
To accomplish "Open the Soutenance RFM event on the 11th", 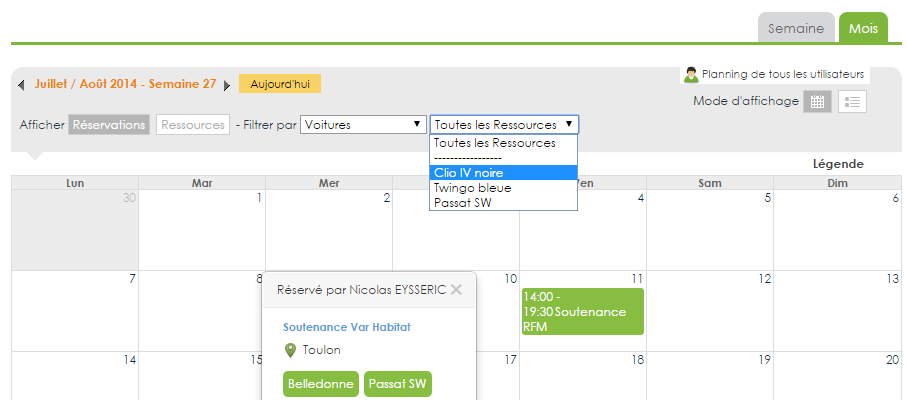I will coord(582,312).
